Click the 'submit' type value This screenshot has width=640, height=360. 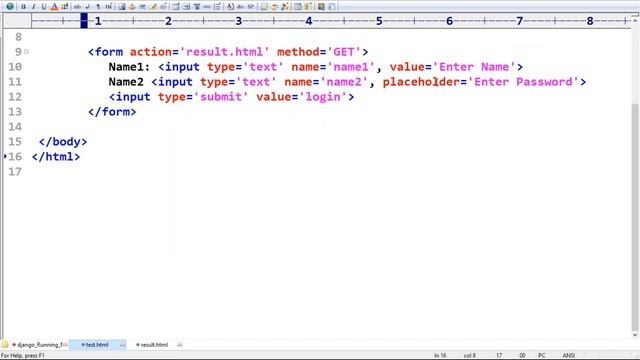[x=221, y=97]
